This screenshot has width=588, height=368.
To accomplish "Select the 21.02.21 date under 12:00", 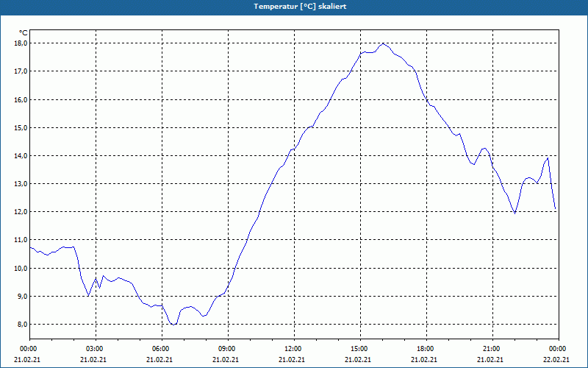I will (292, 359).
